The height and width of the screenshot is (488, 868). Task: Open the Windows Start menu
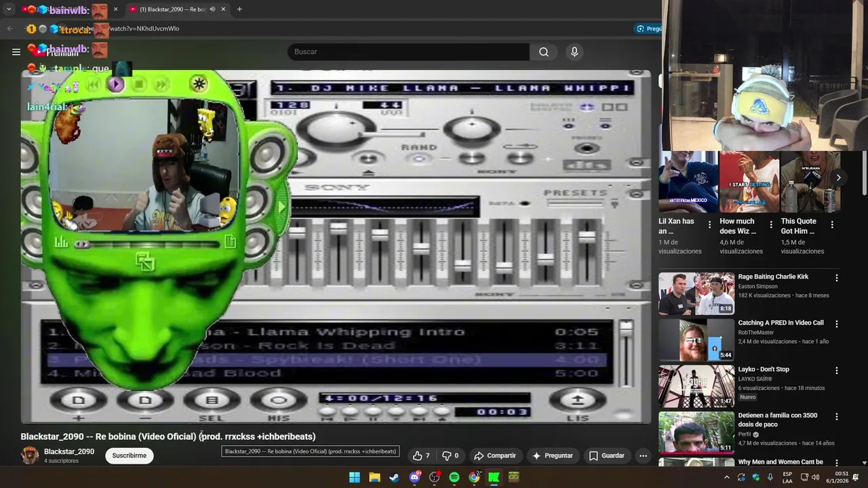coord(355,477)
